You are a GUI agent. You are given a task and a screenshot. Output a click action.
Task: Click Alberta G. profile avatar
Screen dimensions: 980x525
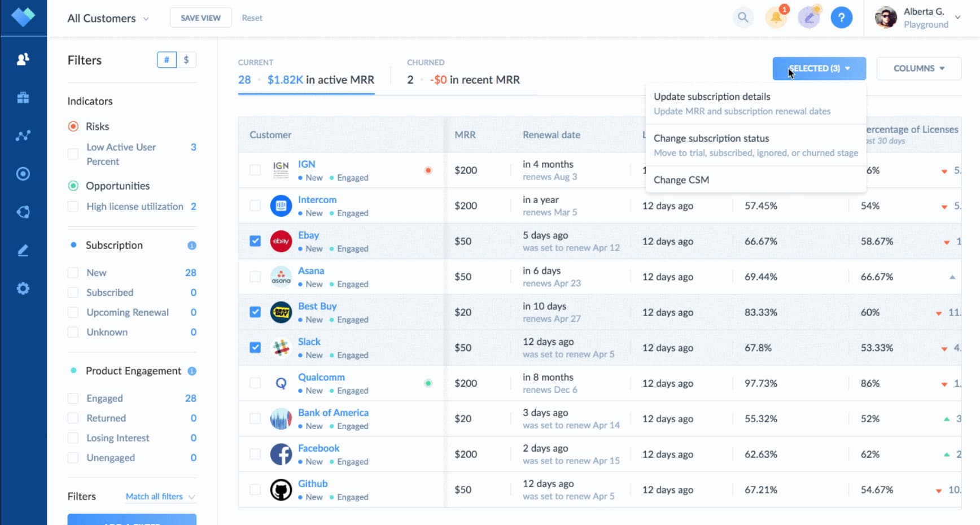(x=886, y=17)
